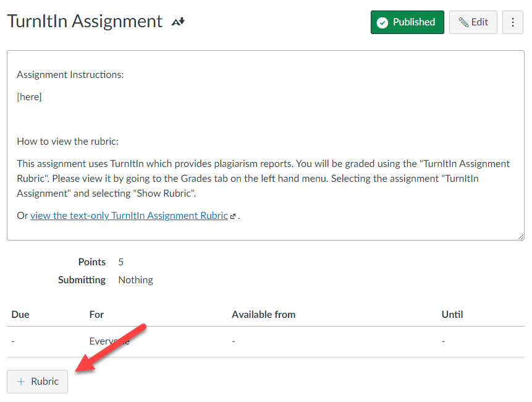Image resolution: width=532 pixels, height=402 pixels.
Task: Click the TurnItIn Assignment title heading
Action: (85, 21)
